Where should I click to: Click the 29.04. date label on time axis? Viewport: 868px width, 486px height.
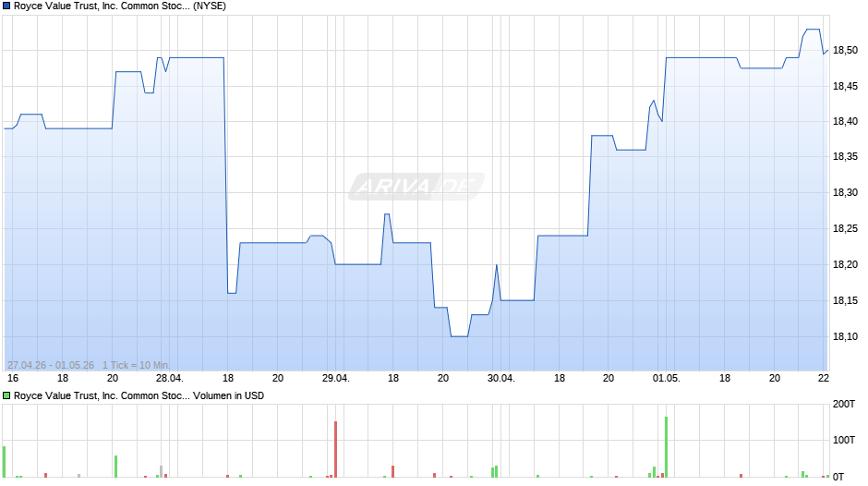pos(335,378)
